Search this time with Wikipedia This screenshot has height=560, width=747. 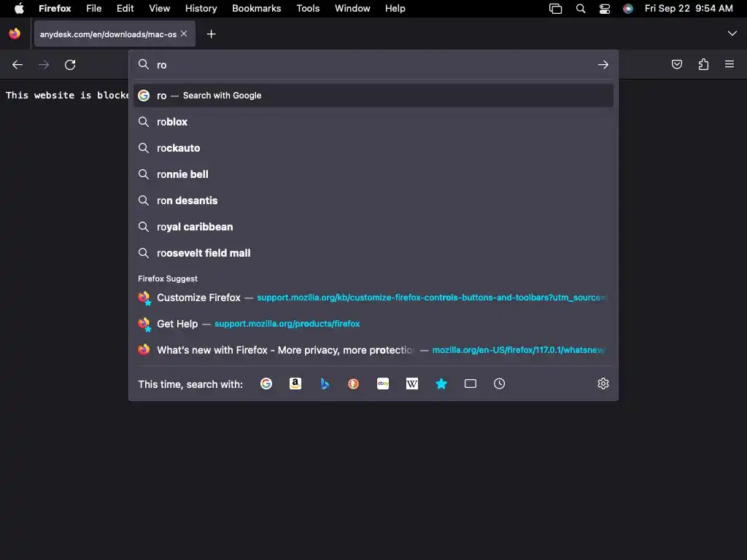pyautogui.click(x=412, y=384)
